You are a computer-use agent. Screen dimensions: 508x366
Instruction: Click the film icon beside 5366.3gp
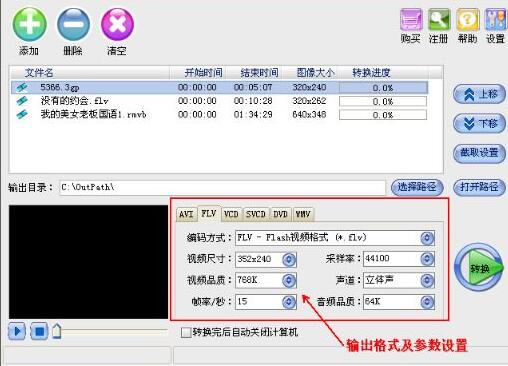[22, 88]
